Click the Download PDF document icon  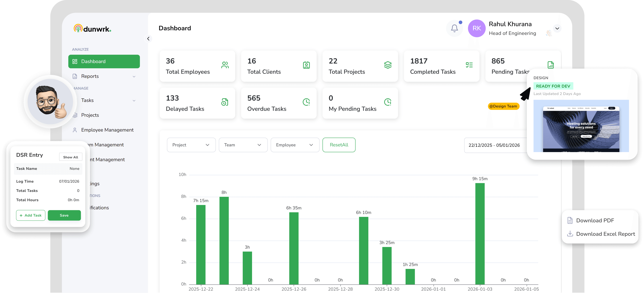click(570, 220)
